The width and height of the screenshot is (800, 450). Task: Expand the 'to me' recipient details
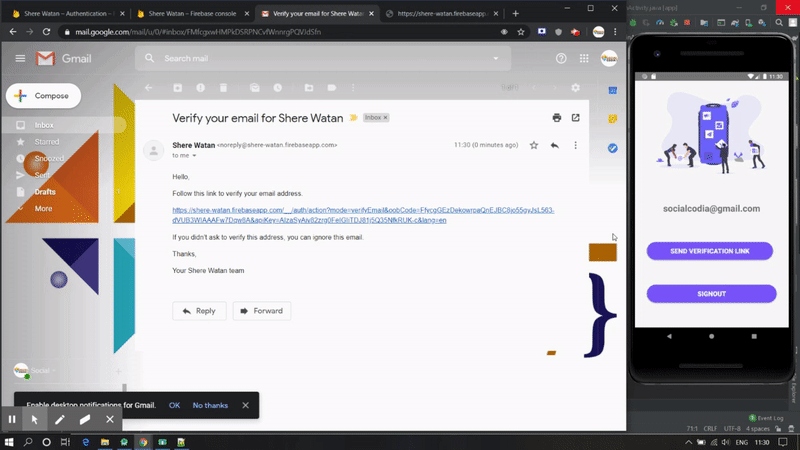[x=194, y=156]
